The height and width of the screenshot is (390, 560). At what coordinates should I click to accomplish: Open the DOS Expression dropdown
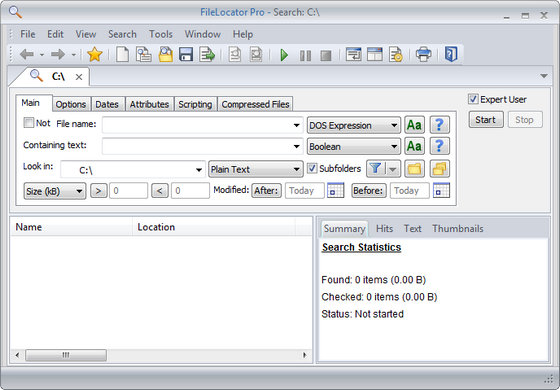click(x=354, y=125)
